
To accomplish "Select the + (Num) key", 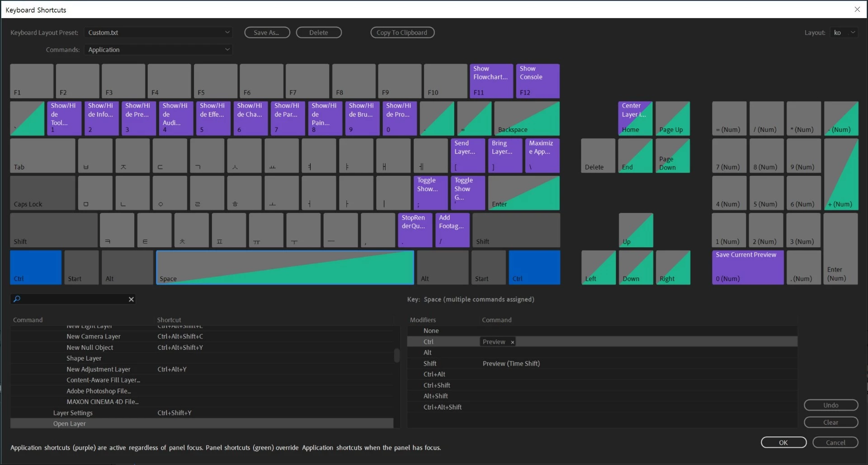I will (x=841, y=174).
